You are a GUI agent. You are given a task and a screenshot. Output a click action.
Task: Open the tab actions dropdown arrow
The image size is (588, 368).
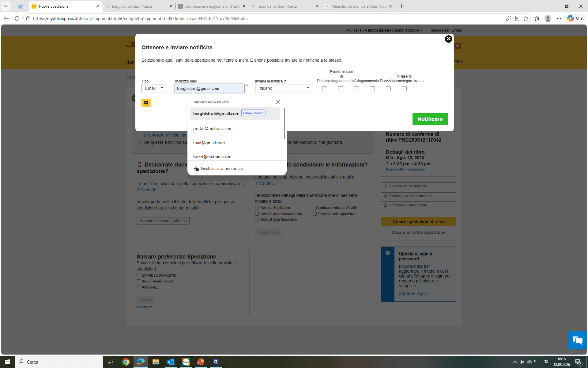[x=6, y=6]
